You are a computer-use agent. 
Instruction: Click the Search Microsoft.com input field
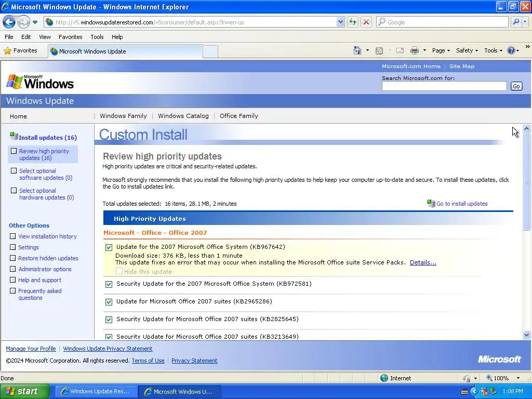[444, 86]
